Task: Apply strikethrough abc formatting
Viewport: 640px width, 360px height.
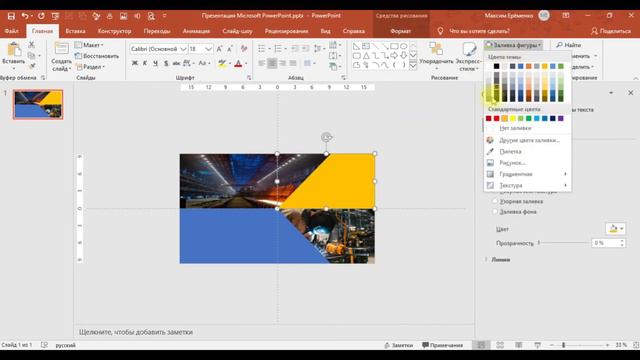Action: click(x=176, y=63)
